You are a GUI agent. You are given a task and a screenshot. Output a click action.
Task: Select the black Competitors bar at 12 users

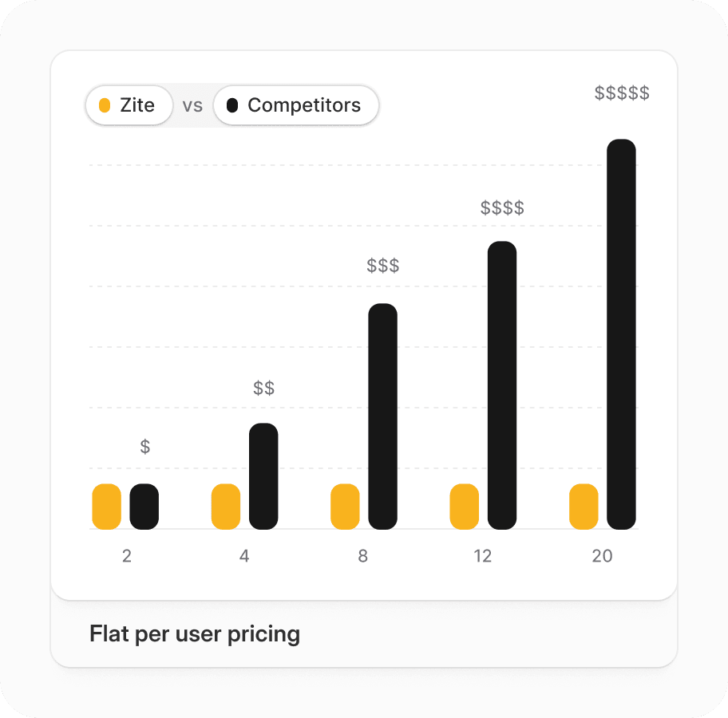502,385
